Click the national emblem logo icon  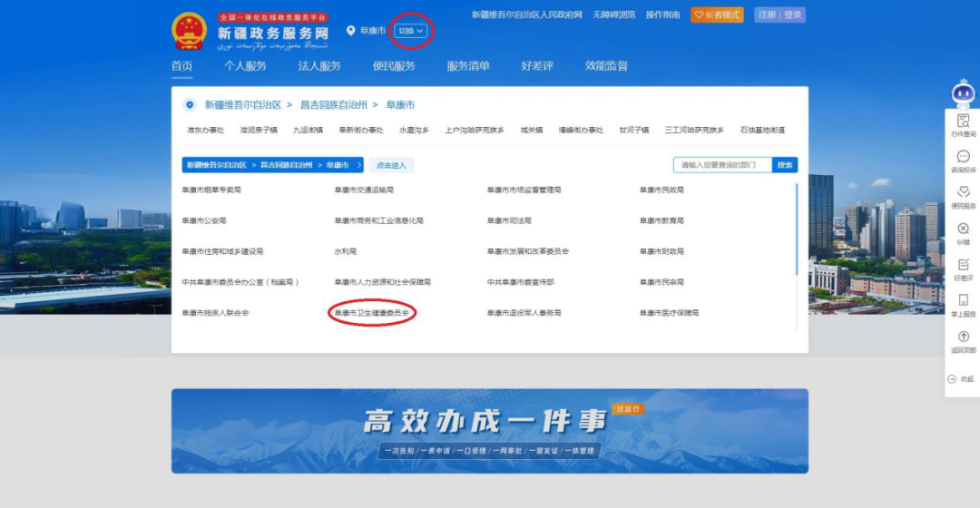tap(190, 31)
